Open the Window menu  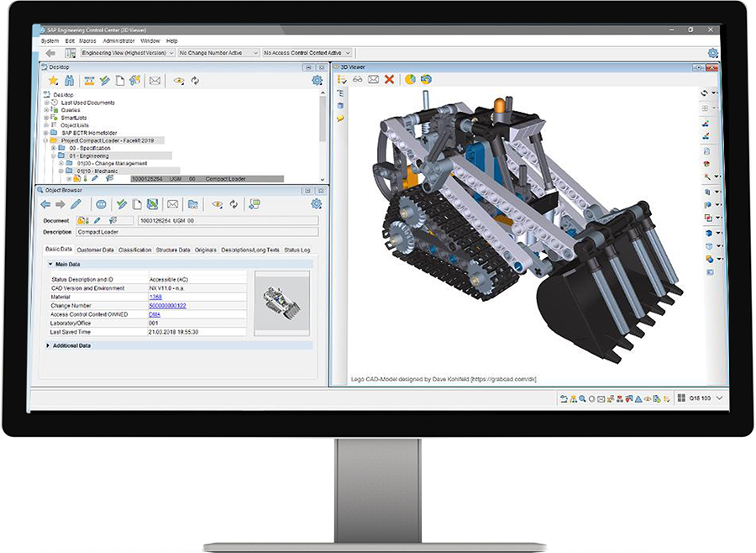pos(150,41)
